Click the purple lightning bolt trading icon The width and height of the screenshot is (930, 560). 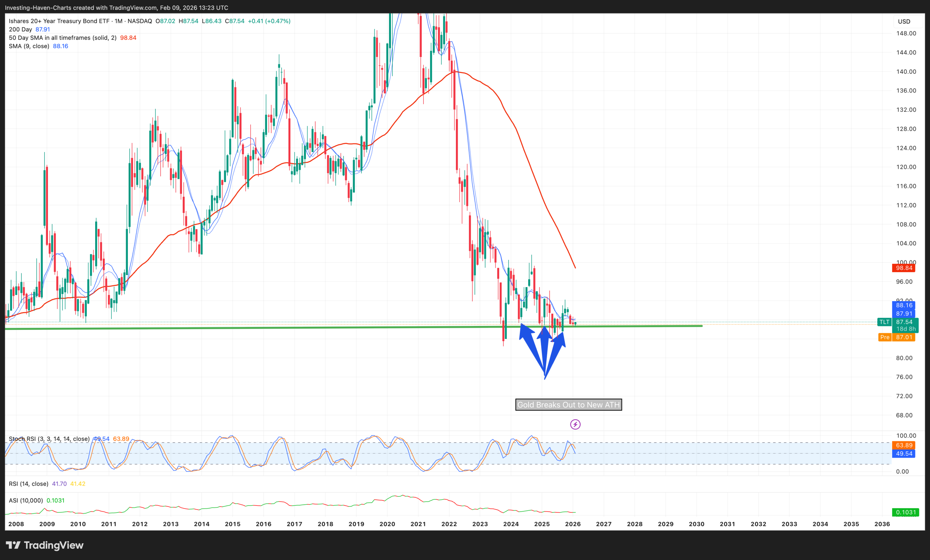coord(575,424)
